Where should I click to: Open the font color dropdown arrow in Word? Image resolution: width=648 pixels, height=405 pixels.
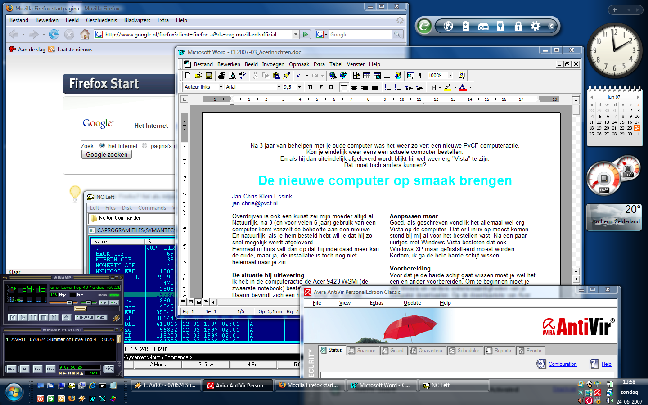(x=469, y=87)
